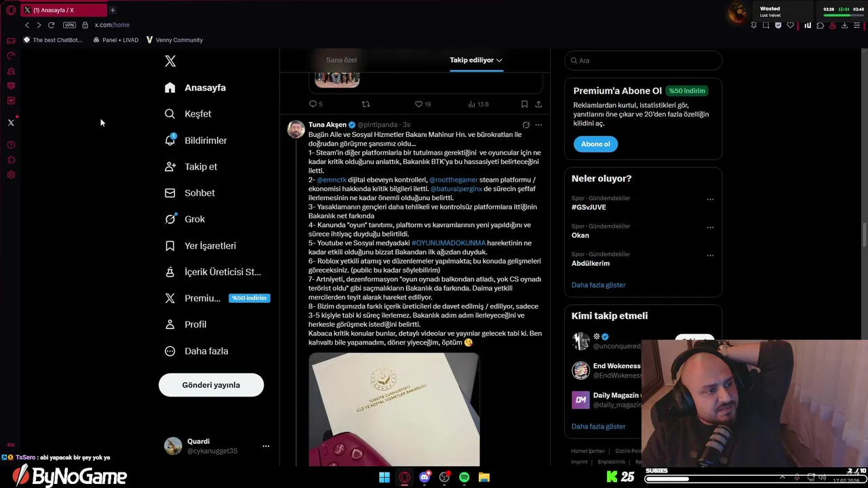Open X shortcut in Opera sidebar
The width and height of the screenshot is (868, 488).
click(x=11, y=123)
